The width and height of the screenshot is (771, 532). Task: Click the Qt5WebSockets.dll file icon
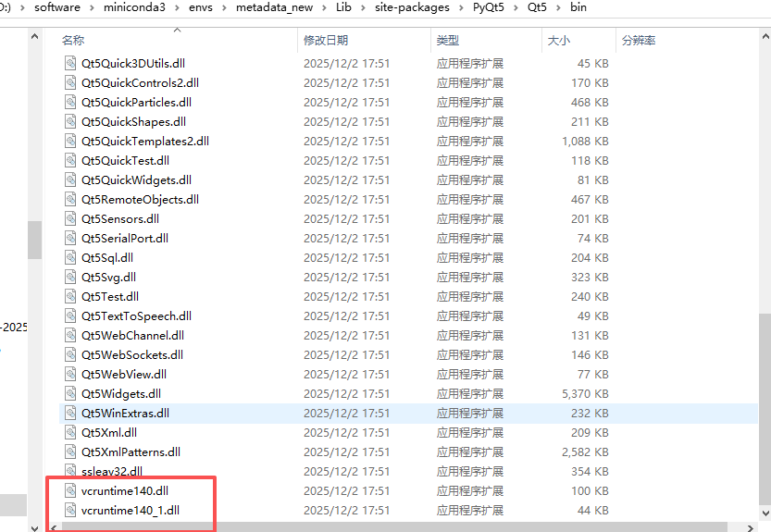tap(70, 354)
